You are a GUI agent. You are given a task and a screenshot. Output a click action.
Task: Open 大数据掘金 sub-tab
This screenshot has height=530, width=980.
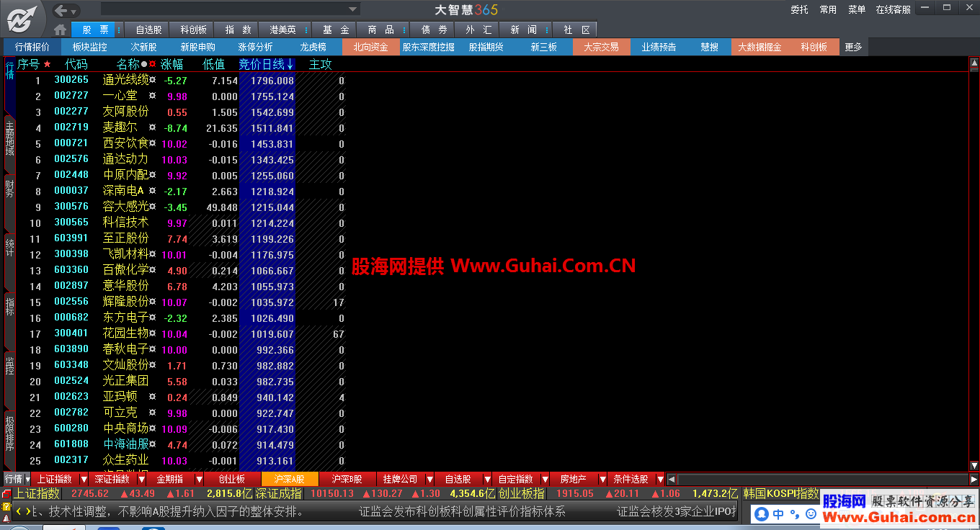coord(759,47)
